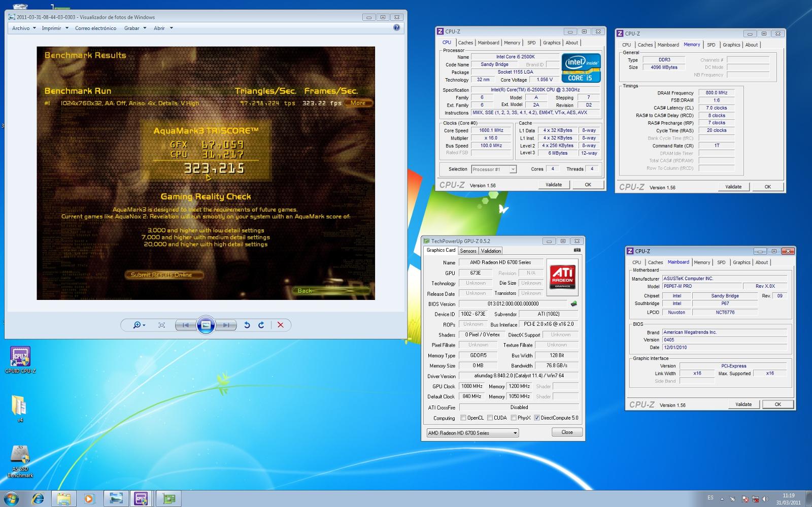Viewport: 812px width, 507px height.
Task: Rotate photo counterclockwise
Action: [247, 325]
